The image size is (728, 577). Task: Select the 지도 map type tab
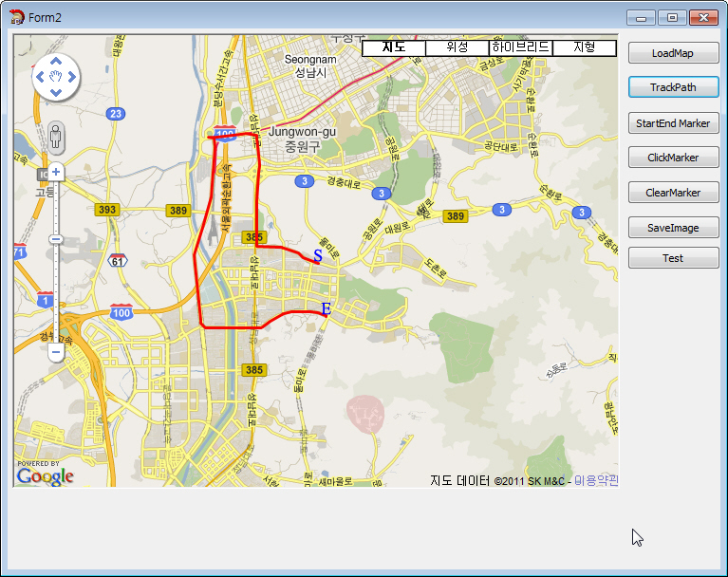click(394, 47)
